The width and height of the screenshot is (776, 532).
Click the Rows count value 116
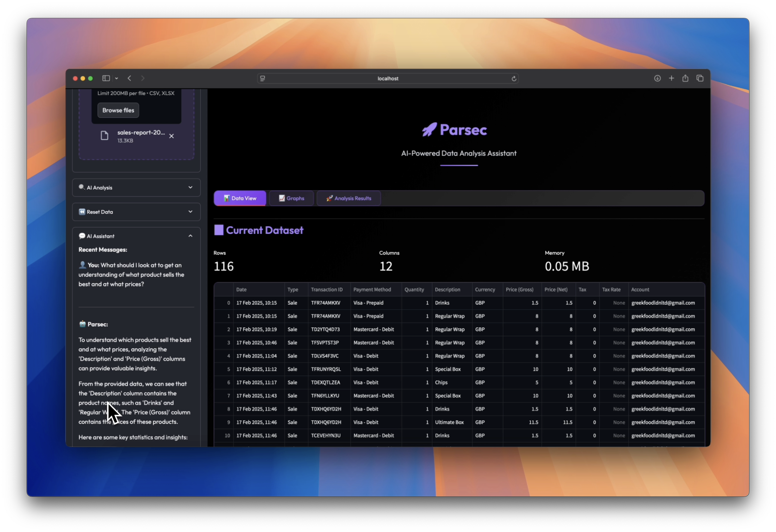(223, 266)
